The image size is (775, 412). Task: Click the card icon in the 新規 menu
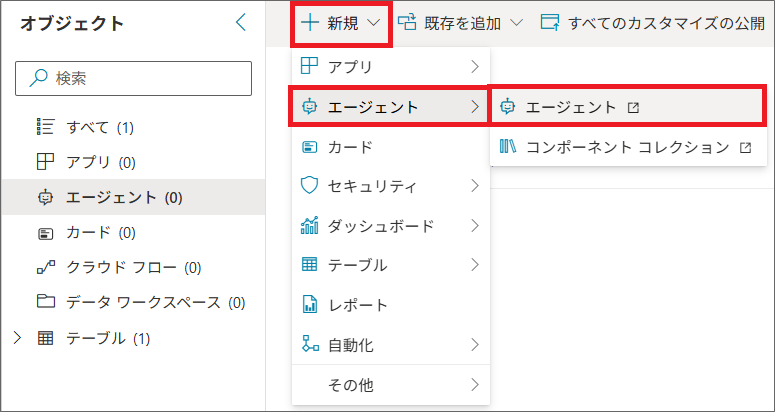[x=309, y=147]
